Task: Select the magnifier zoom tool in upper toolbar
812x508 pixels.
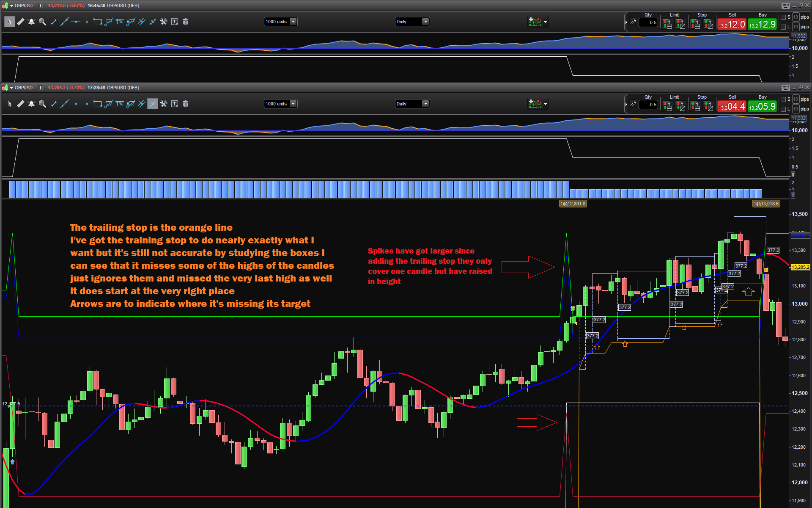Action: click(42, 22)
